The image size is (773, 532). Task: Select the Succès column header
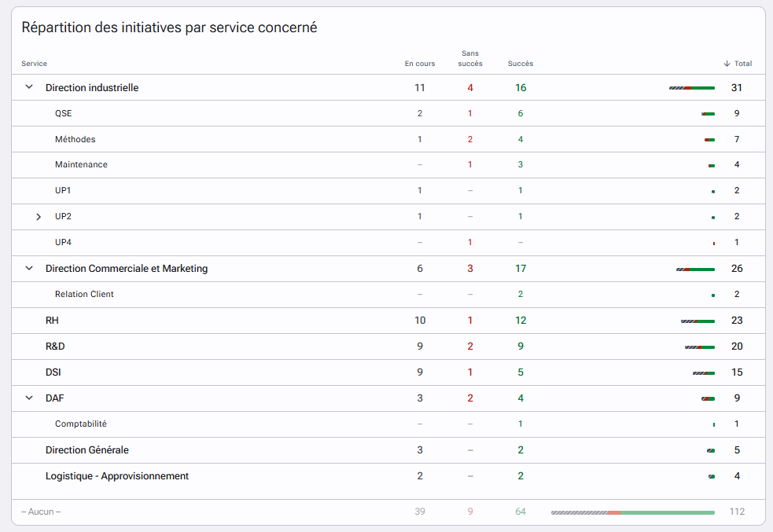(521, 64)
